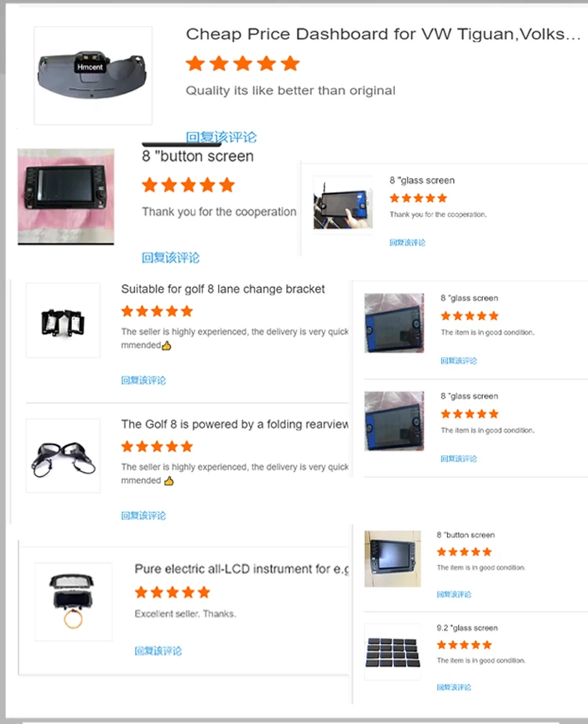
Task: Reply to the 9.2 inch glass screen review
Action: coord(454,687)
